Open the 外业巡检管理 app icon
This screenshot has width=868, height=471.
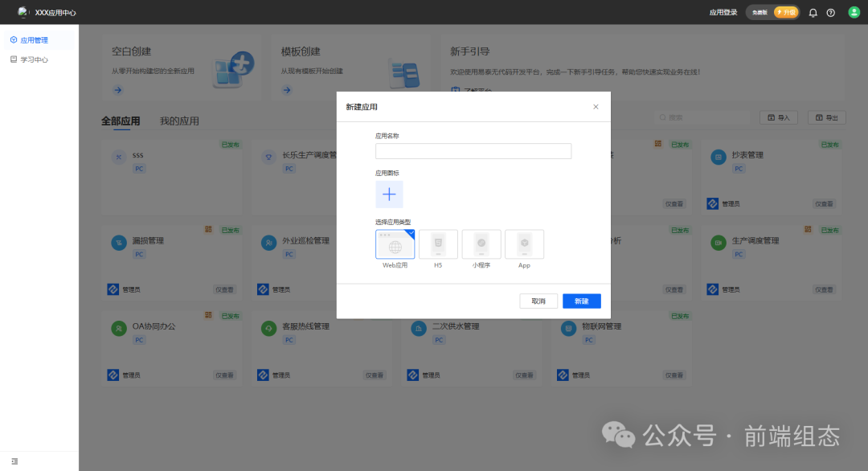click(x=268, y=243)
